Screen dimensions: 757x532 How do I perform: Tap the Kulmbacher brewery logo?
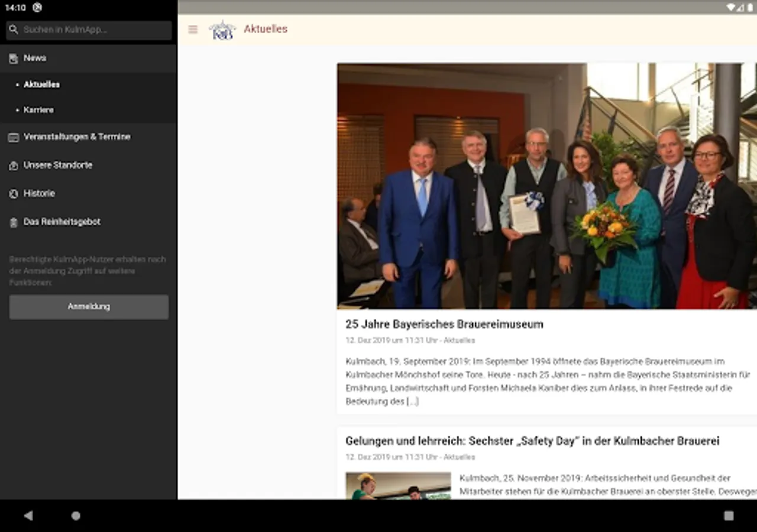(x=222, y=30)
